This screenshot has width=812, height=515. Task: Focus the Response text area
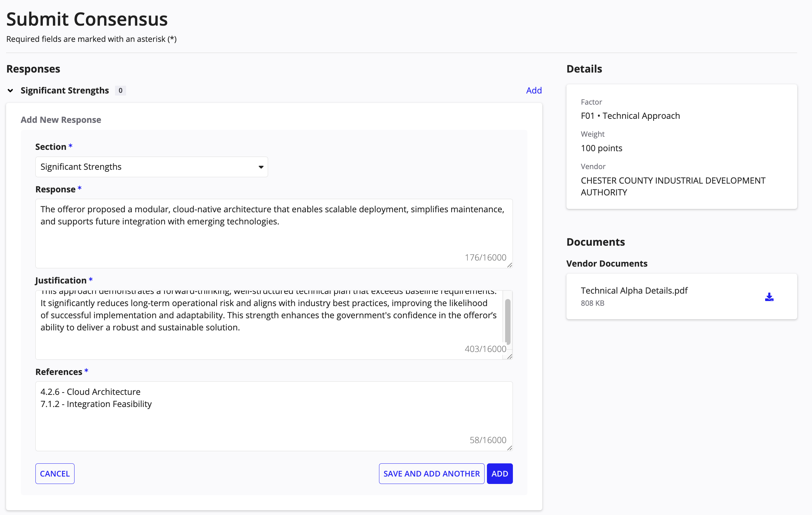[x=274, y=234]
